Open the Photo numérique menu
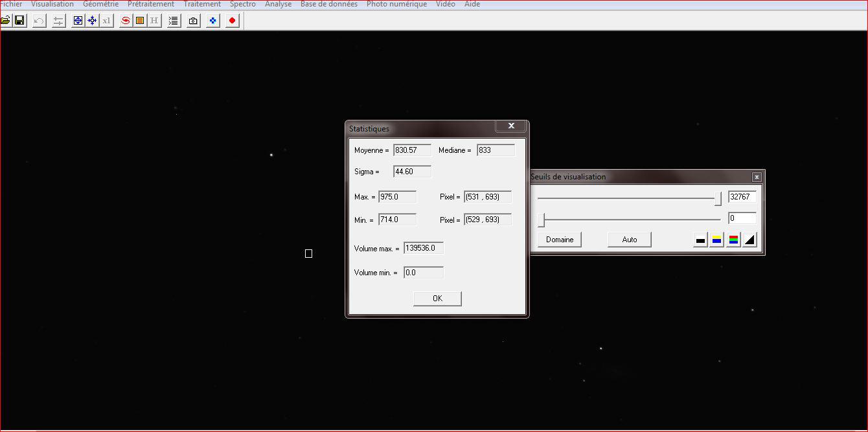The width and height of the screenshot is (868, 432). tap(396, 5)
